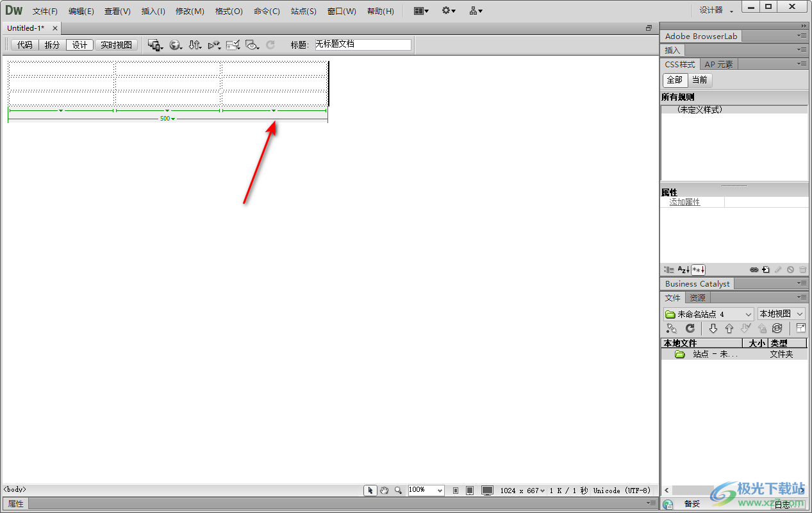Select the Hand tool in status bar
812x513 pixels.
[x=385, y=490]
